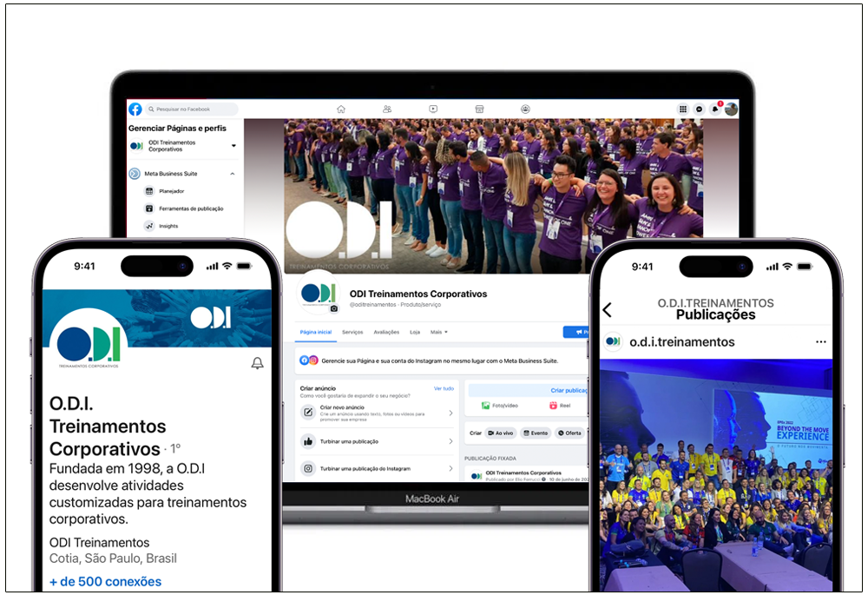Tap the LinkedIn notification bell icon
868x595 pixels.
[x=257, y=363]
